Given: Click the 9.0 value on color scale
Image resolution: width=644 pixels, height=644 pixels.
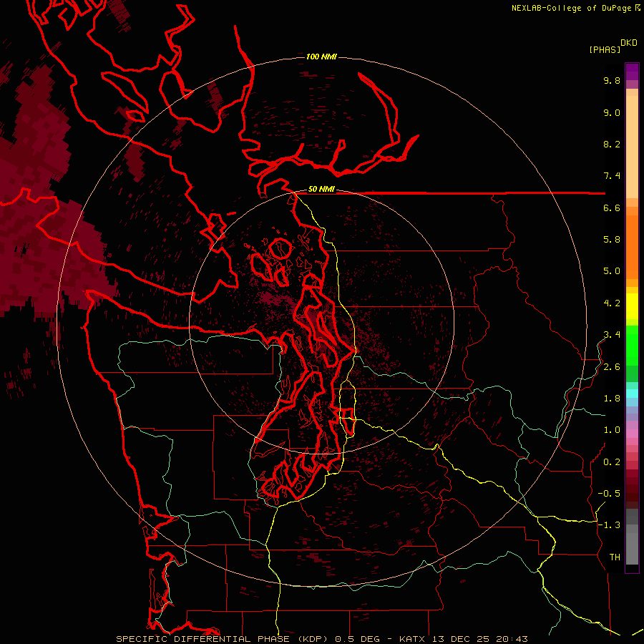Looking at the screenshot, I should point(612,112).
